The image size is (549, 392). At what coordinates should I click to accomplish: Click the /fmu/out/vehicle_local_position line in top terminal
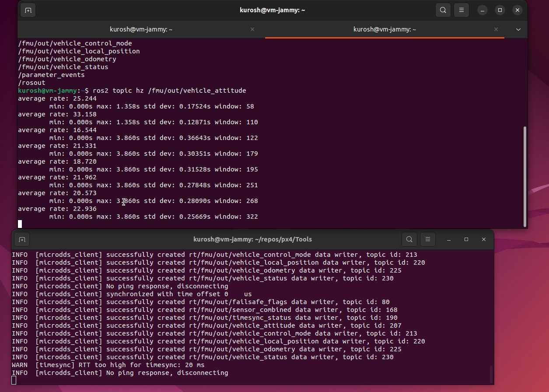click(79, 51)
